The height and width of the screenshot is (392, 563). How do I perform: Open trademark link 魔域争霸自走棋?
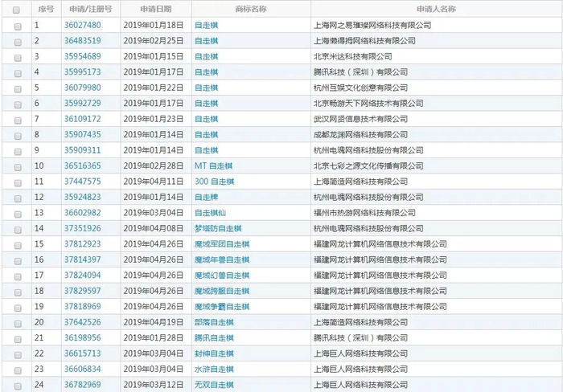pos(222,307)
